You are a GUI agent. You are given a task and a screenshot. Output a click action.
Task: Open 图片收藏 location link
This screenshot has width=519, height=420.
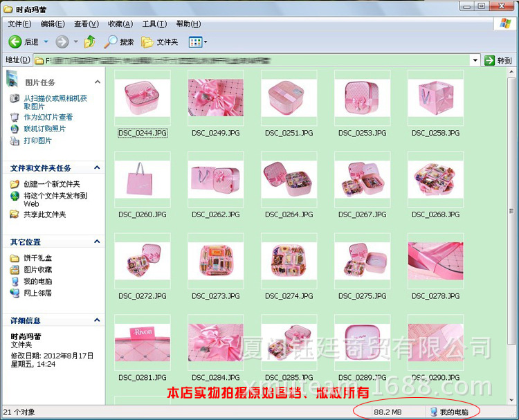38,269
